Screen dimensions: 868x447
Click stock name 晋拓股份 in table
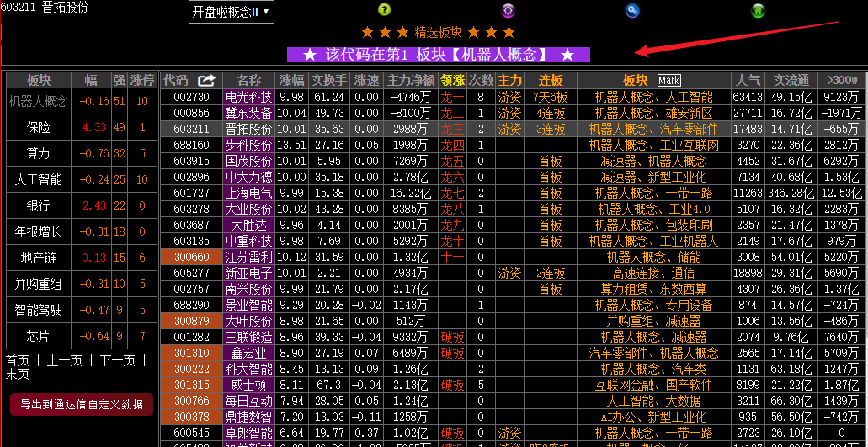click(249, 130)
